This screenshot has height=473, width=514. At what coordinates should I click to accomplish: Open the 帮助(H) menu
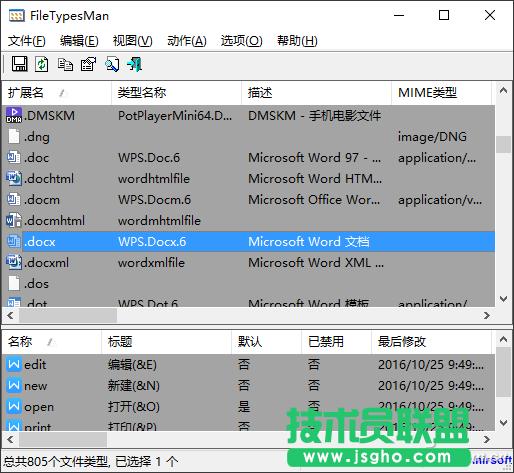pos(297,41)
